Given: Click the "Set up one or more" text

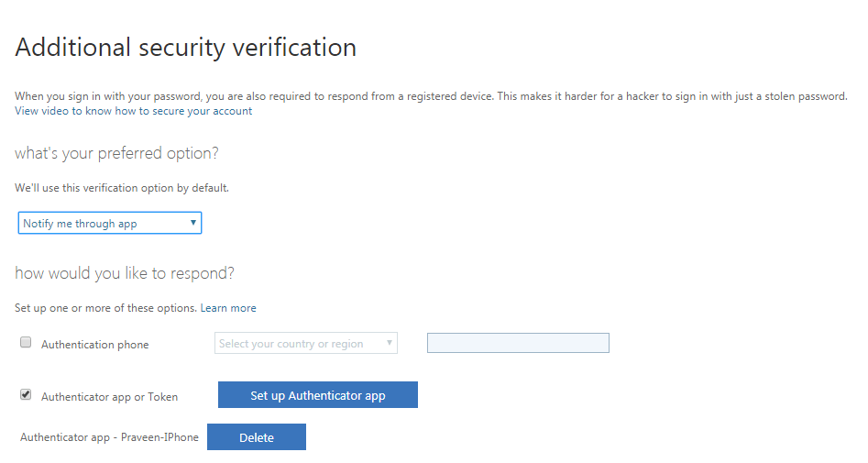Looking at the screenshot, I should [x=105, y=308].
